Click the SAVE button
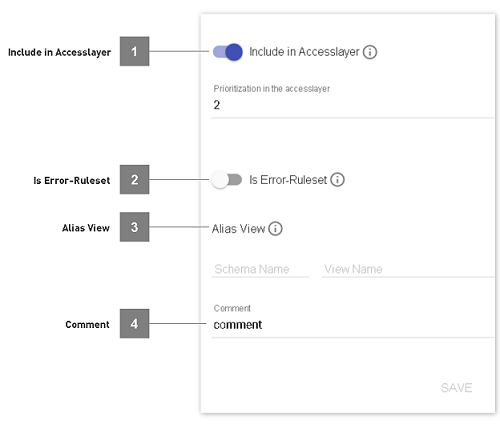Viewport: 500px width, 424px height. coord(456,388)
